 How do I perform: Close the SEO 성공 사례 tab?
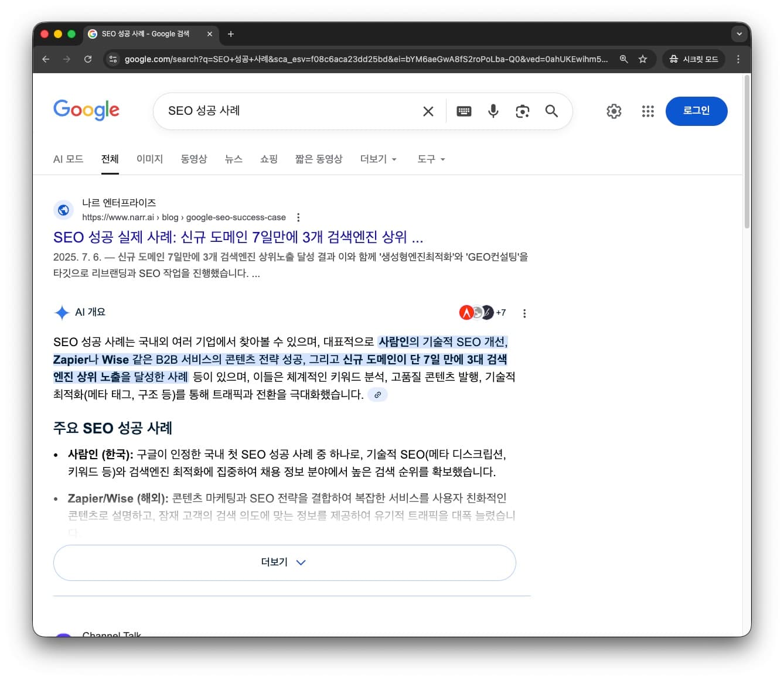point(210,34)
